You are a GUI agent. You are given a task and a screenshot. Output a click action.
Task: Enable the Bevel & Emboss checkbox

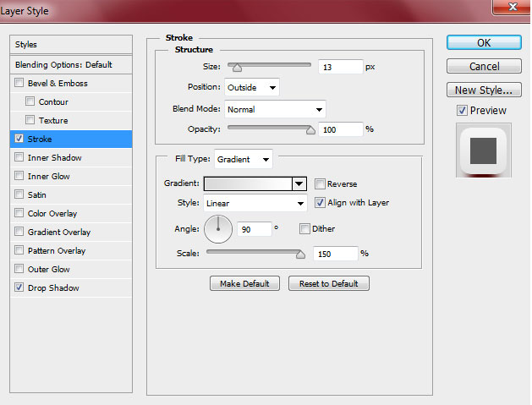(x=19, y=83)
